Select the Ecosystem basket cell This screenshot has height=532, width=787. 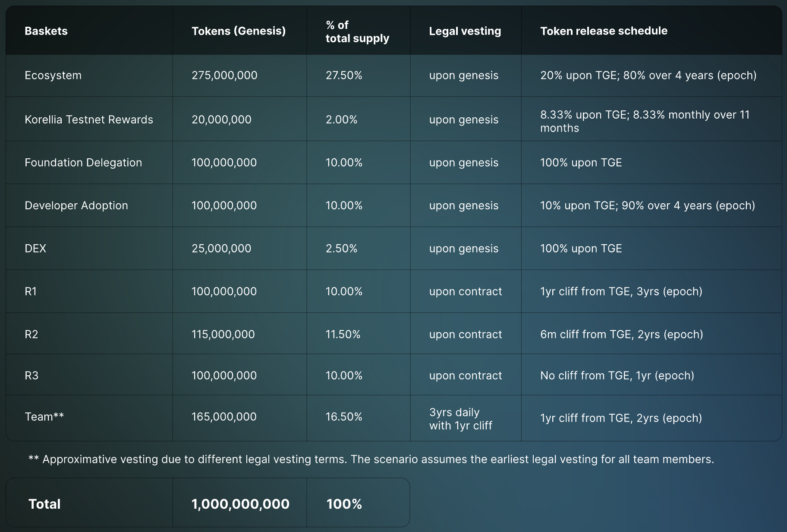click(53, 76)
